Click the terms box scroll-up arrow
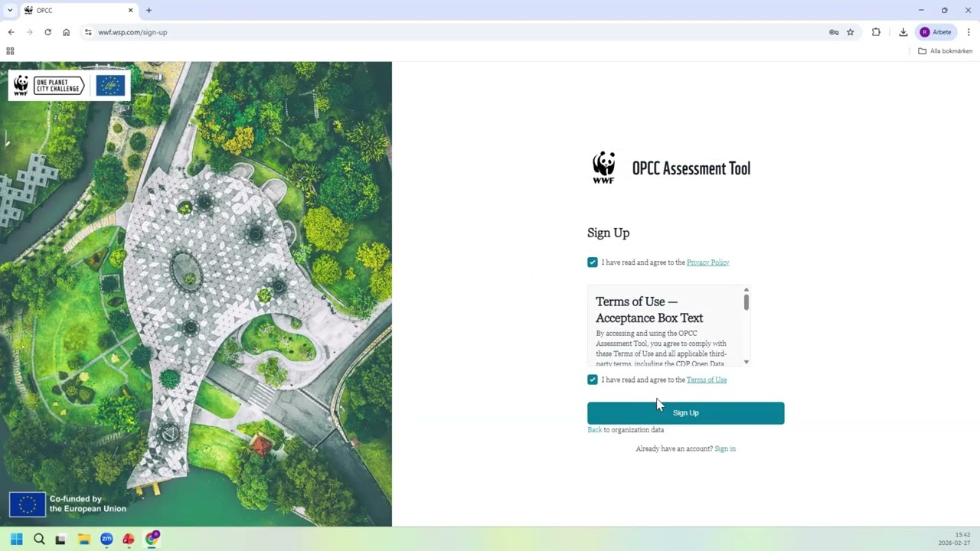This screenshot has height=551, width=980. [746, 290]
